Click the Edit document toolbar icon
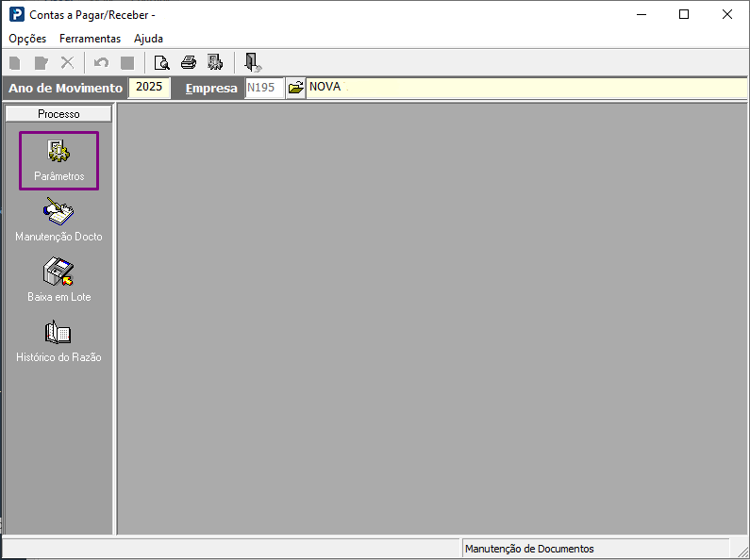Screen dimensions: 750x560 pyautogui.click(x=42, y=62)
